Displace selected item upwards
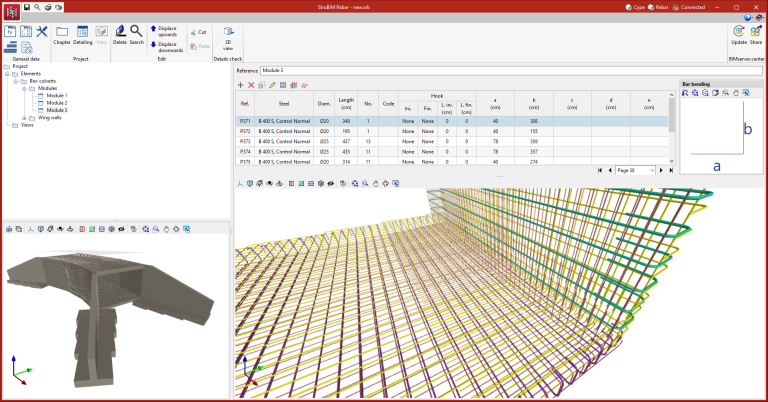 tap(165, 29)
